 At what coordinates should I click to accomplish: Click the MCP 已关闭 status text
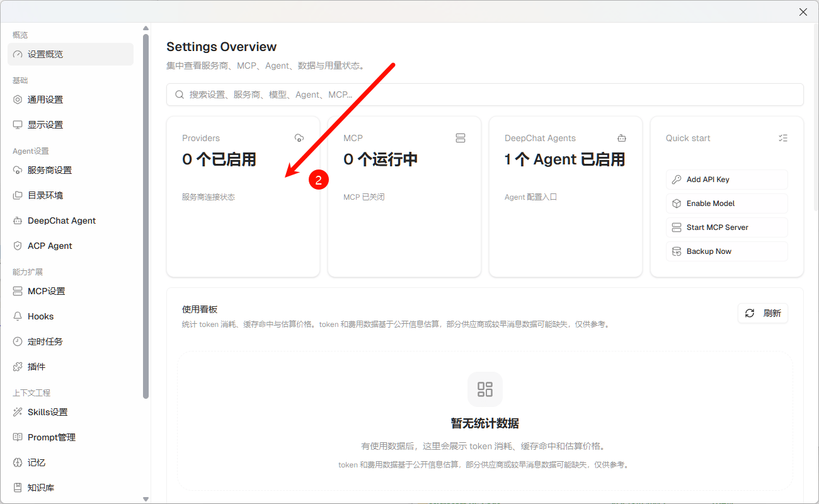point(364,197)
